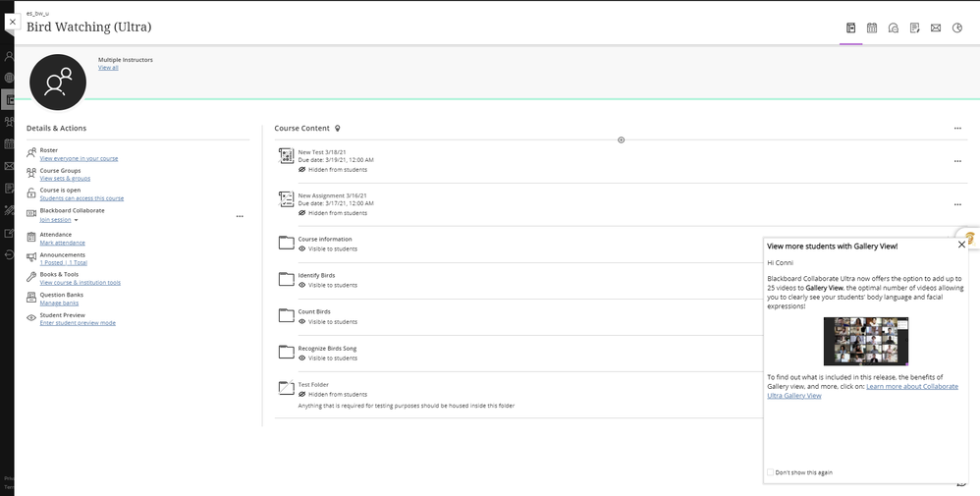
Task: Click the Books & Tools wrench icon
Action: coord(31,277)
